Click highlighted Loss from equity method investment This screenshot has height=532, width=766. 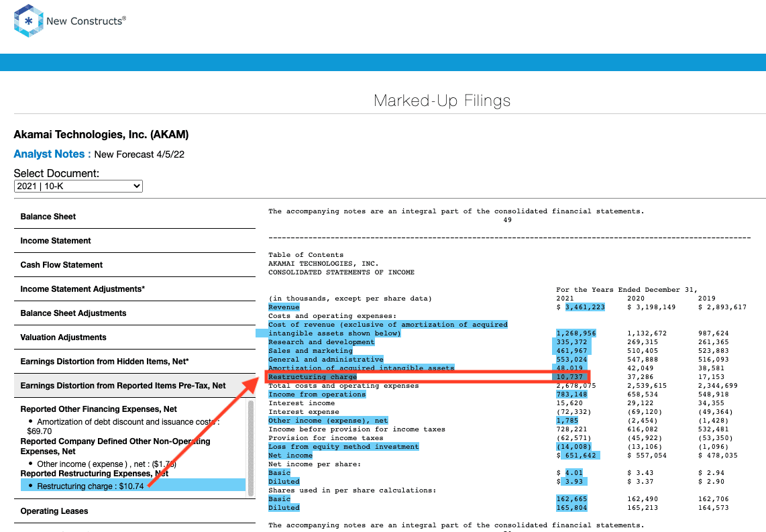click(x=343, y=447)
